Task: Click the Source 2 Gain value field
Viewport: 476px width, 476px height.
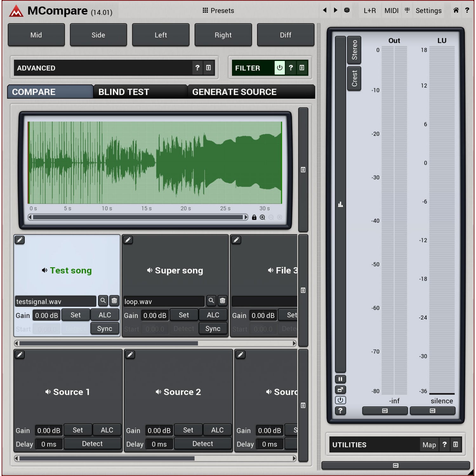Action: (159, 430)
